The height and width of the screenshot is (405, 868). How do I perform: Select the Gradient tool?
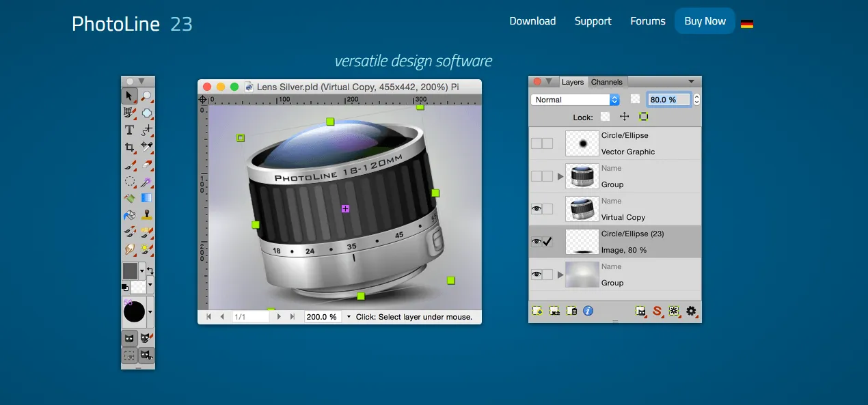tap(146, 198)
